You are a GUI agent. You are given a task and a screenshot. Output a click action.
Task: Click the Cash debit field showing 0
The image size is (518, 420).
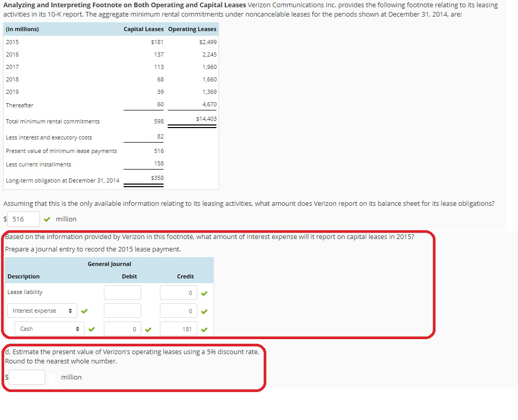point(122,328)
